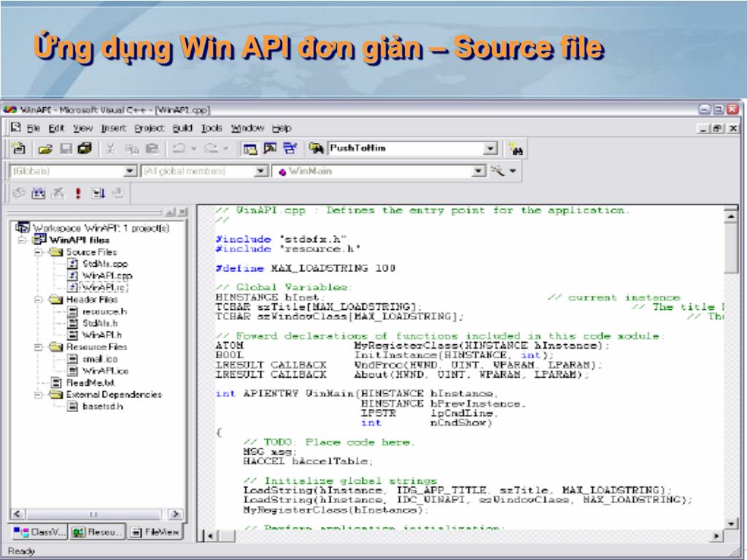Image resolution: width=747 pixels, height=560 pixels.
Task: Collapse the Source Files folder
Action: tap(38, 252)
